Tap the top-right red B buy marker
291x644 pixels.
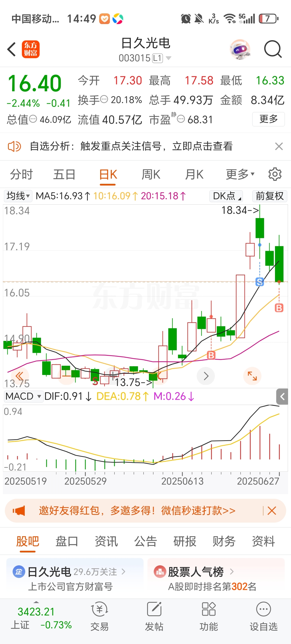[279, 308]
